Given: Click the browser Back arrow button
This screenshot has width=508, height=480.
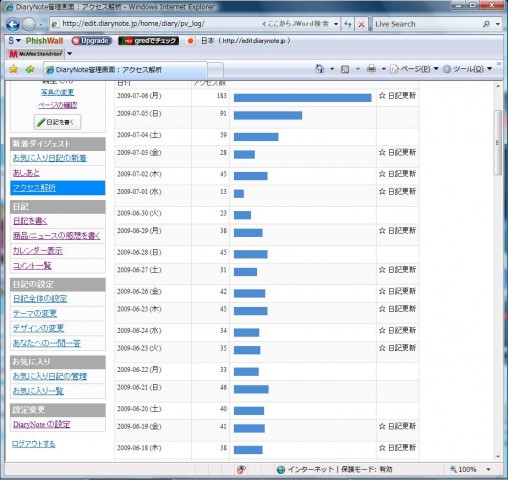Looking at the screenshot, I should tap(13, 24).
